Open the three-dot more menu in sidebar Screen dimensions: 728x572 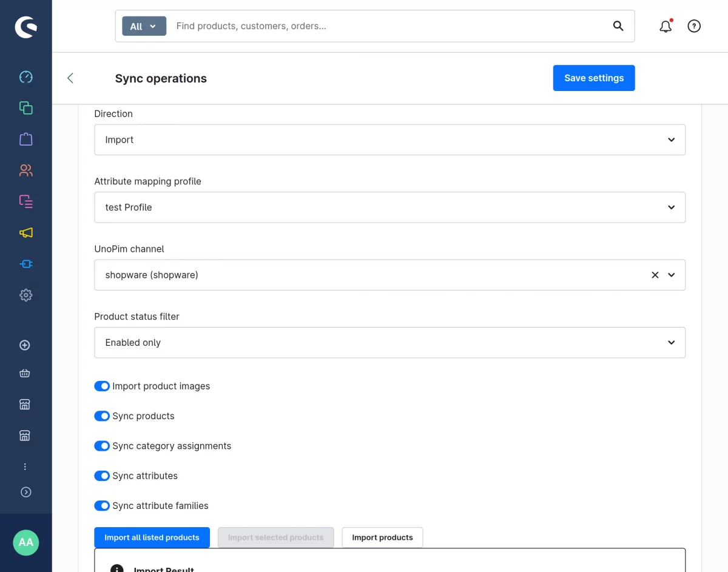[25, 466]
